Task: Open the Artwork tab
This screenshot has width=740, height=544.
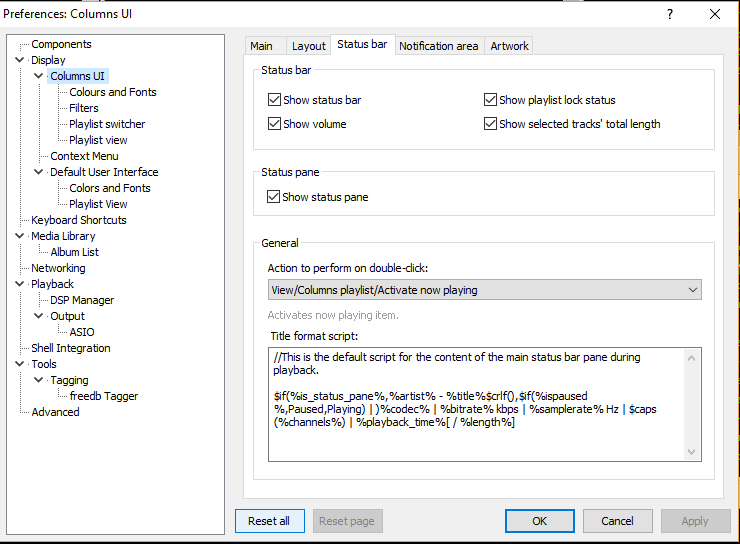Action: point(509,45)
